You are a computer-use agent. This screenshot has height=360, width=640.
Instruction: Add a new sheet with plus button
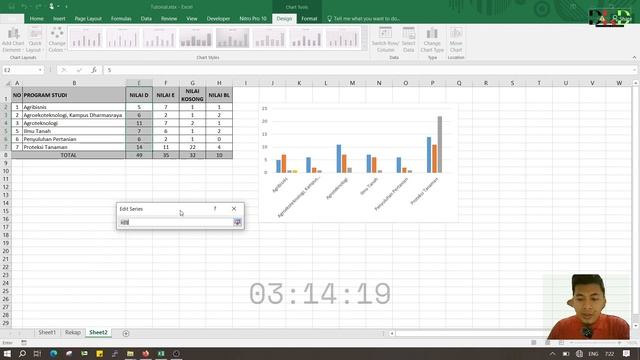click(126, 333)
